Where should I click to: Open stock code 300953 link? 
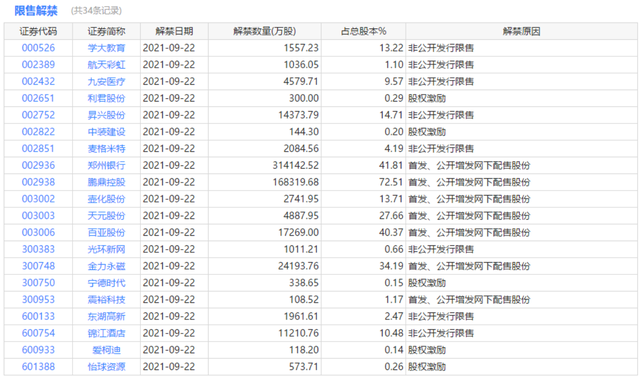tap(38, 299)
